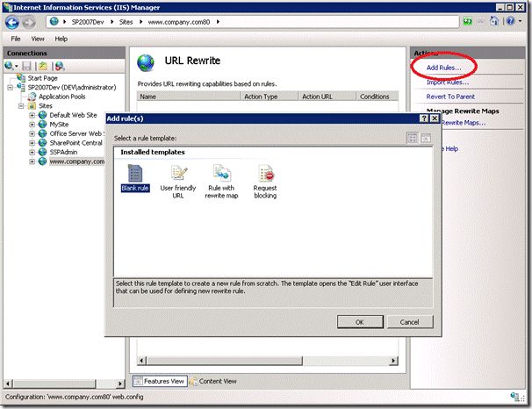Image resolution: width=532 pixels, height=409 pixels.
Task: Select the Request blocking template
Action: tap(265, 182)
